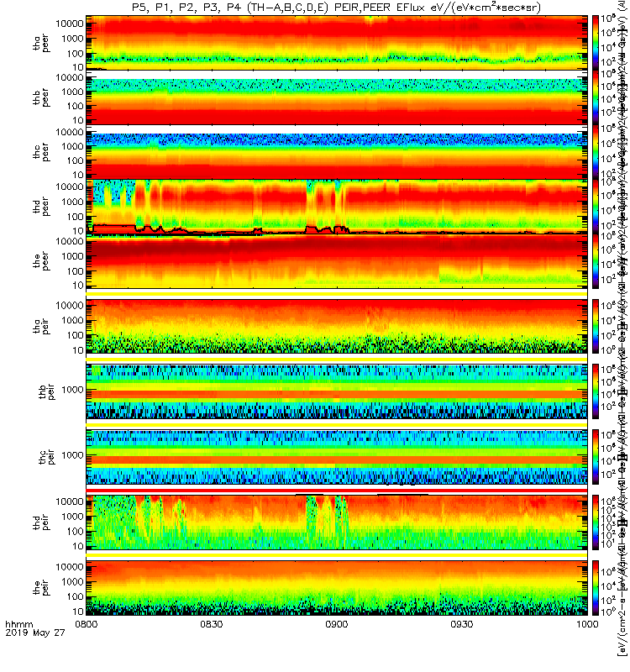630x672 pixels.
Task: Click the color bar beside thc peir panel
Action: point(596,456)
